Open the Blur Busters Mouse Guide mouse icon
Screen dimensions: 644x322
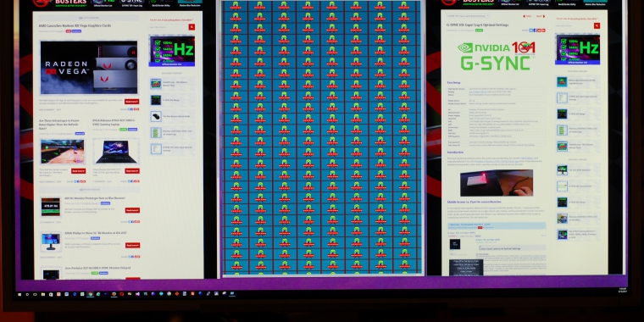156,116
